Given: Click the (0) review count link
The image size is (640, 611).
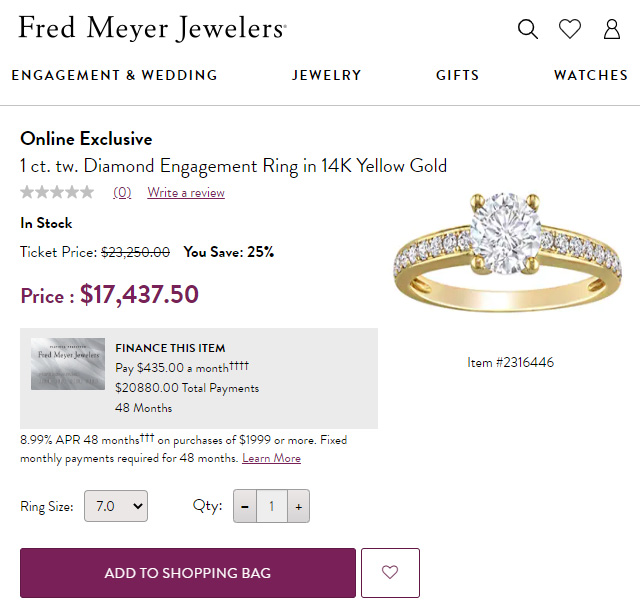Looking at the screenshot, I should [x=122, y=193].
